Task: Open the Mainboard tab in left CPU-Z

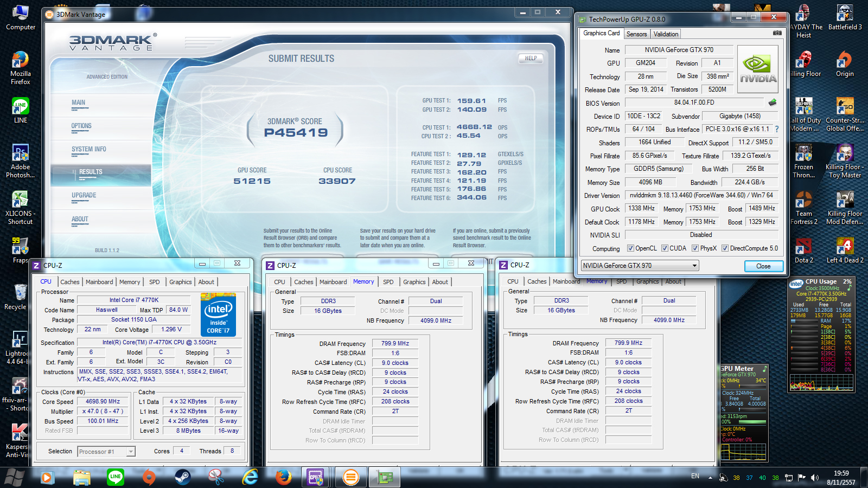Action: 99,282
